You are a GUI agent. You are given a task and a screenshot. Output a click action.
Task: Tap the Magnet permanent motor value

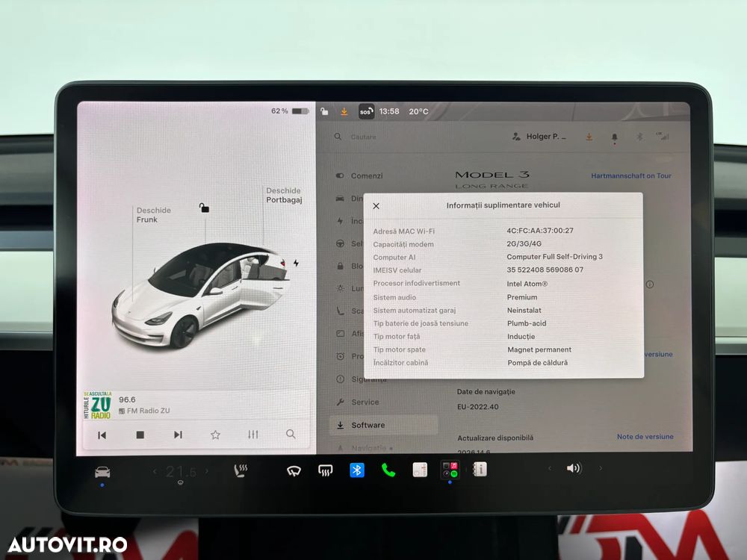point(539,349)
